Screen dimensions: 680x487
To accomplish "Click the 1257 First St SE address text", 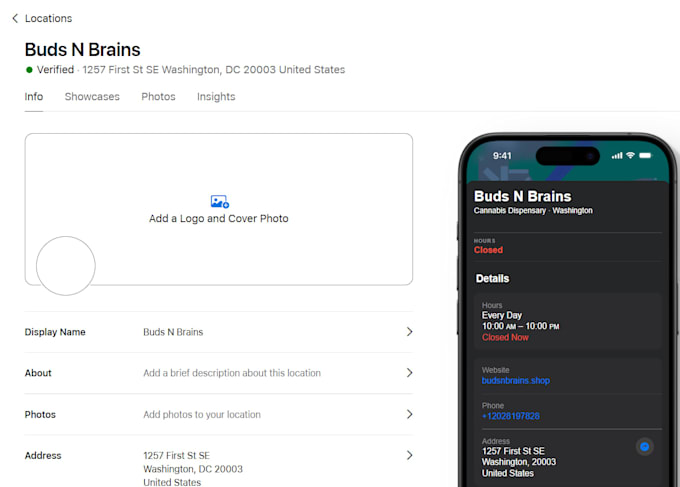I will click(177, 455).
